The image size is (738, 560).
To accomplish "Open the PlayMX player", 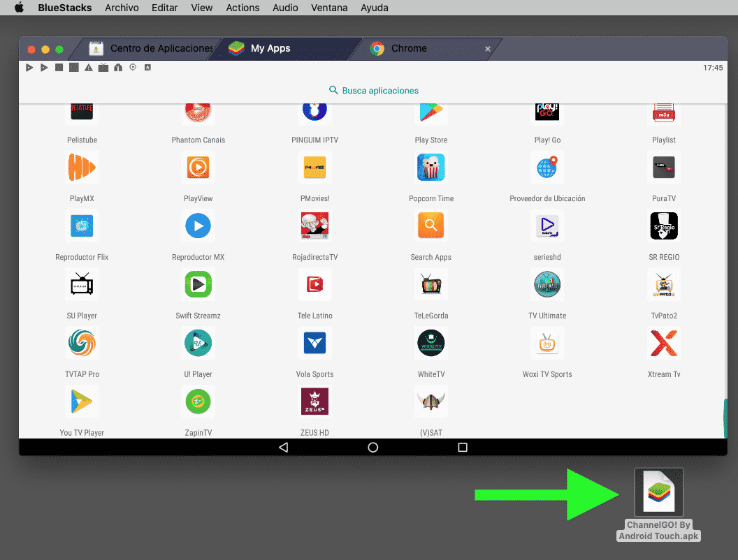I will point(82,167).
